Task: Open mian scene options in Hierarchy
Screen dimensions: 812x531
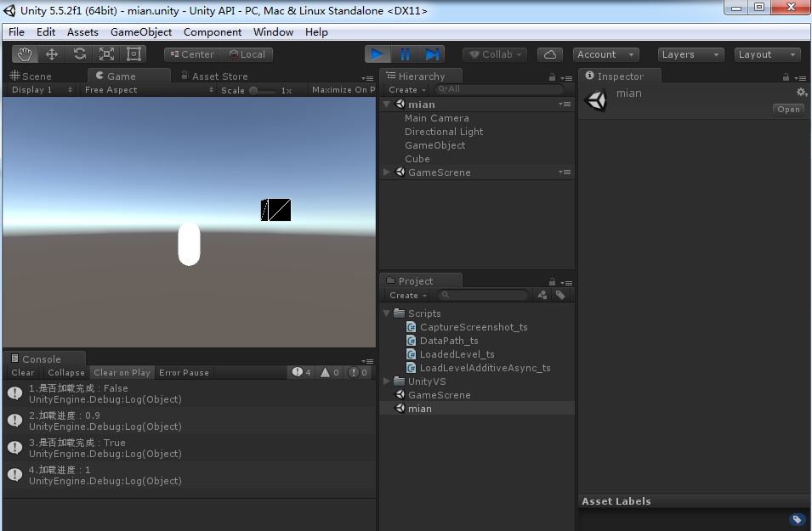Action: click(565, 104)
